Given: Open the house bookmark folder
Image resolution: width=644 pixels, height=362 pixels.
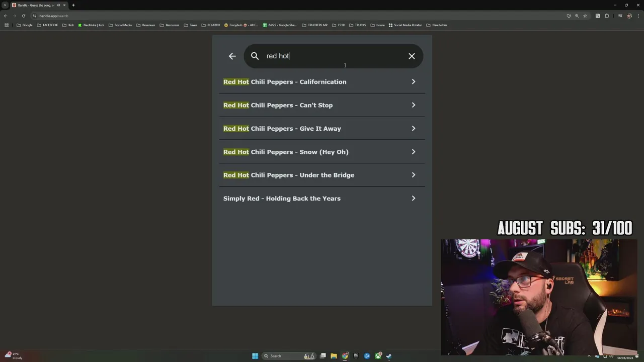Looking at the screenshot, I should click(378, 25).
